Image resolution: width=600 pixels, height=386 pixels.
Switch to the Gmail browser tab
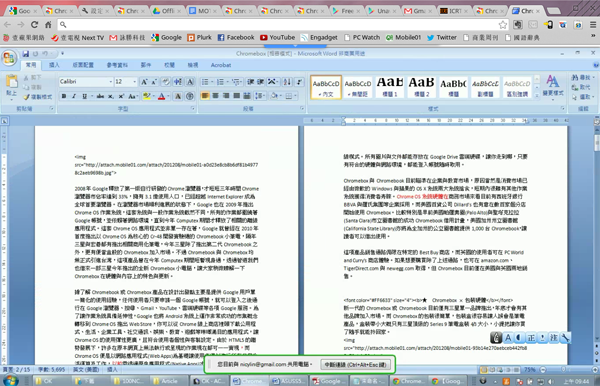point(417,11)
